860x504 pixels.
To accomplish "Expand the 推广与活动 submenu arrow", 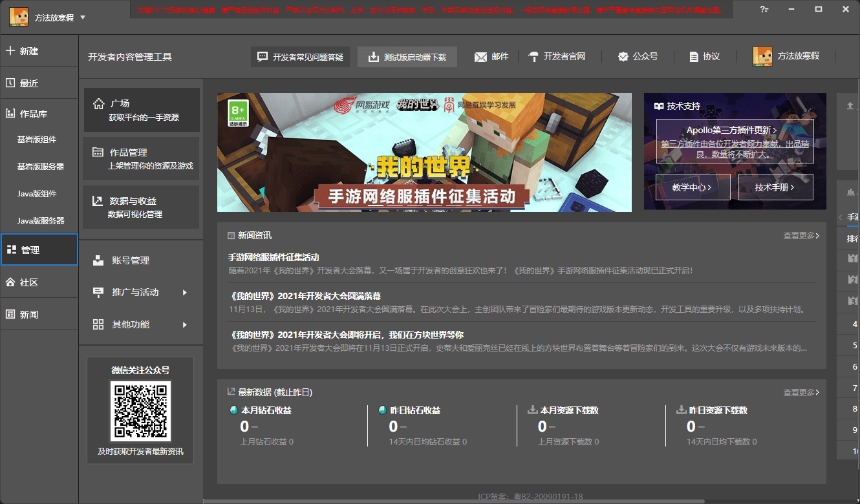I will pyautogui.click(x=185, y=292).
